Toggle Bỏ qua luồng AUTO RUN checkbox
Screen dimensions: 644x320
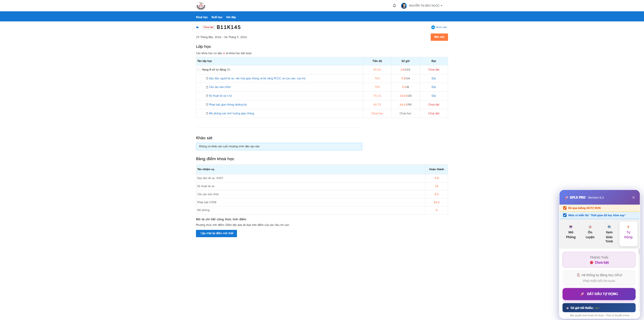(x=565, y=208)
